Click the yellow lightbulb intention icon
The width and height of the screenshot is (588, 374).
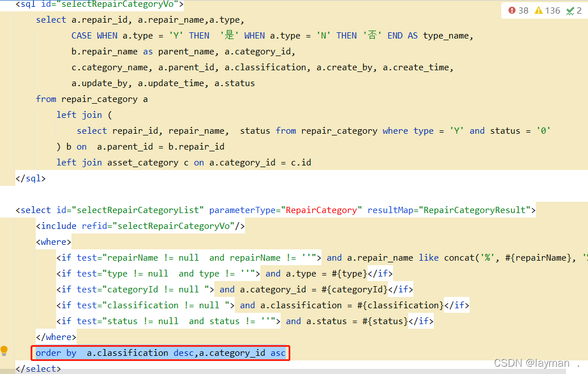point(4,351)
